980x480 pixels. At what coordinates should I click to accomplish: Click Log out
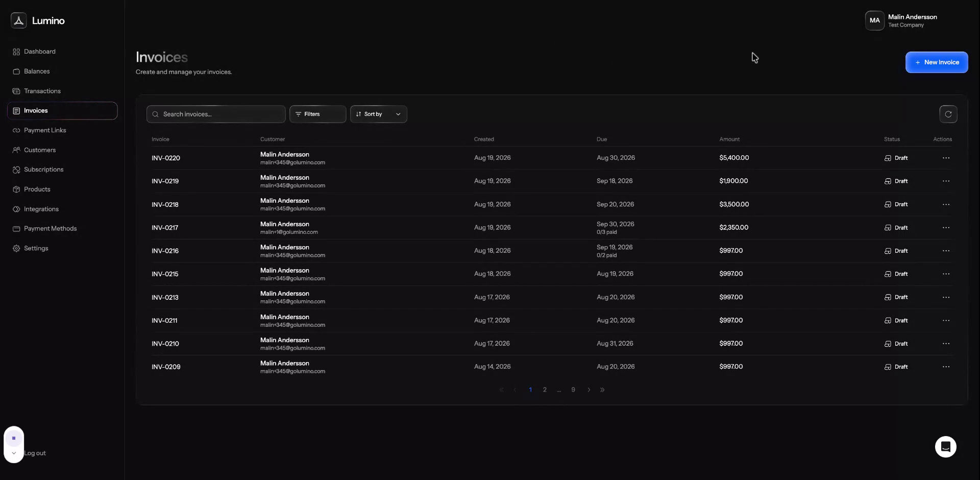[35, 453]
